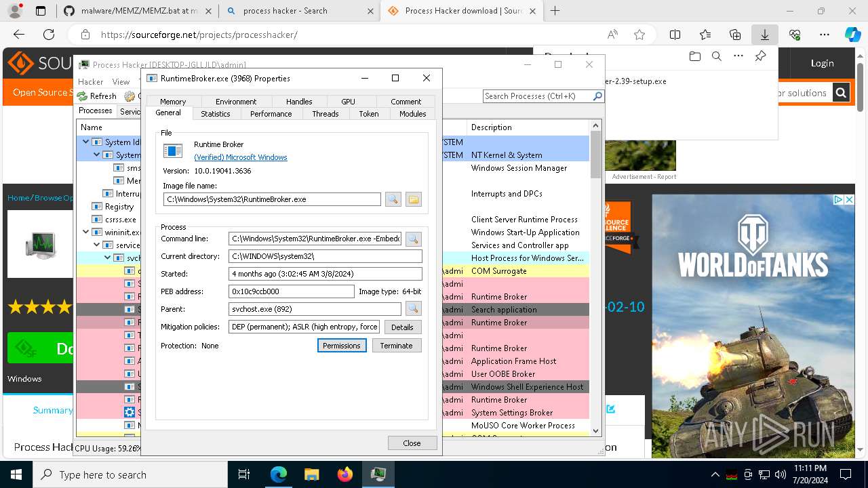Open Copilot sidebar icon
868x488 pixels.
pyautogui.click(x=852, y=35)
